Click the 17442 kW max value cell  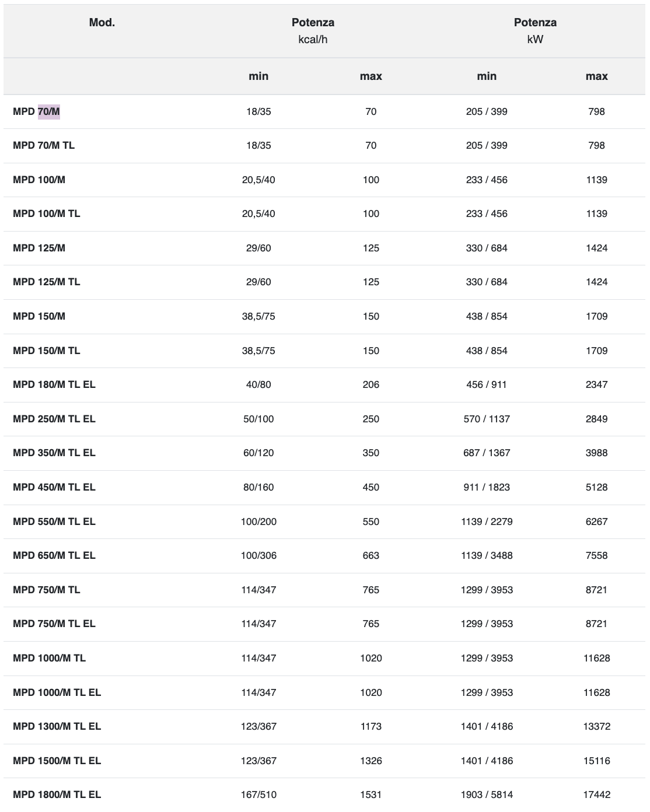click(596, 794)
